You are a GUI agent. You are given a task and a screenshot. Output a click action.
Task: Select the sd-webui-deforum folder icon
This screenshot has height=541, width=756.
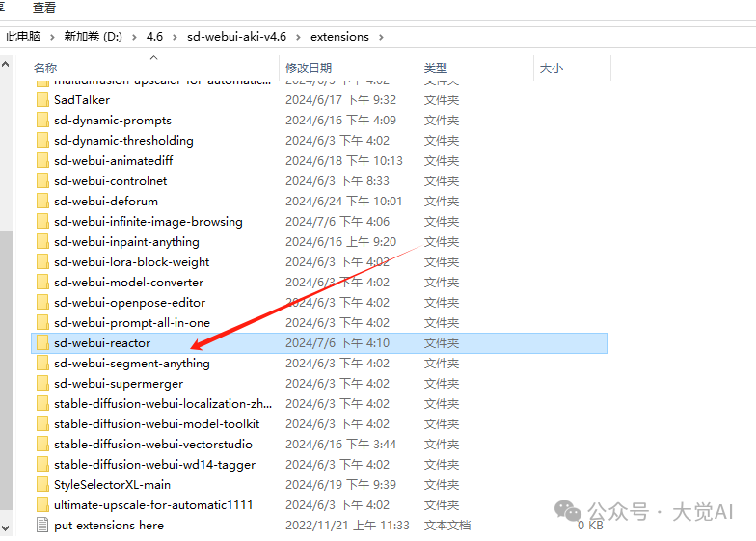[x=42, y=201]
